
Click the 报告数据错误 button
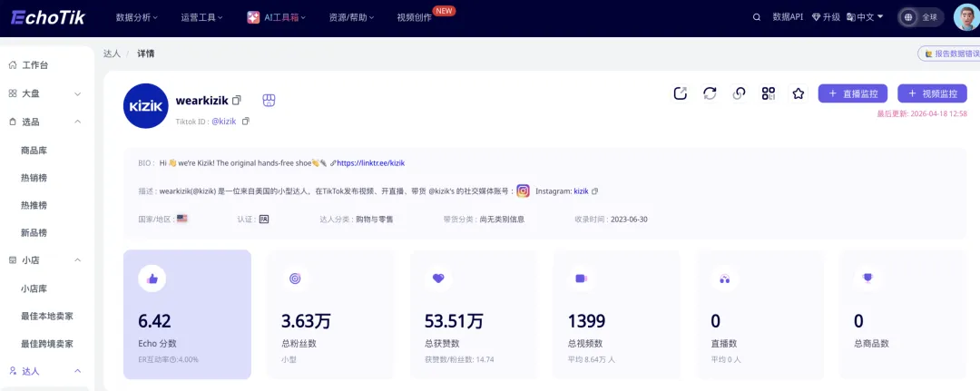(949, 54)
